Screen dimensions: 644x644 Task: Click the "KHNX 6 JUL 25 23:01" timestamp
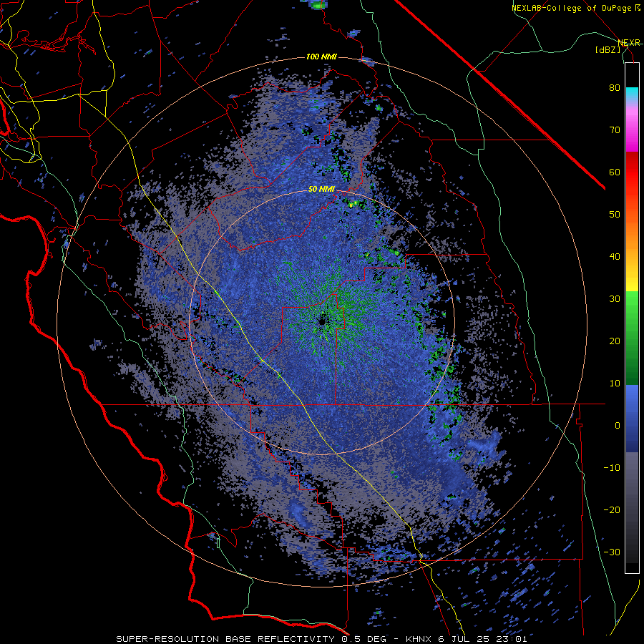tap(466, 639)
